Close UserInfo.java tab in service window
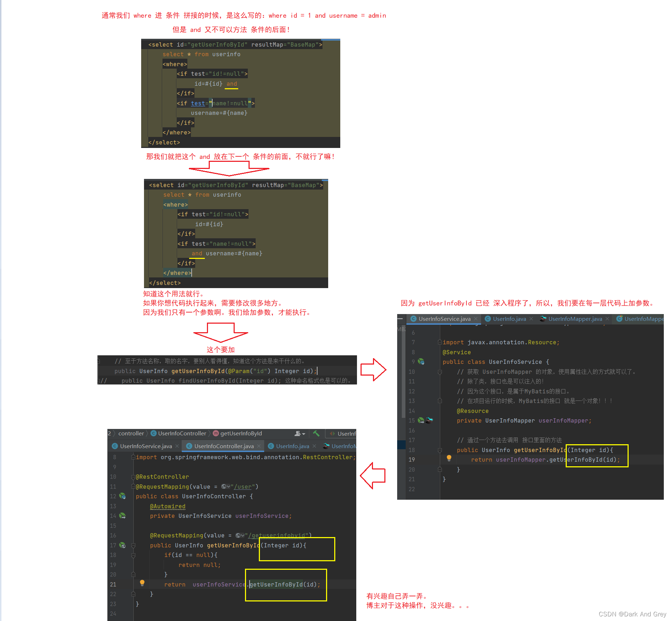Viewport: 672px width, 621px height. click(x=531, y=319)
